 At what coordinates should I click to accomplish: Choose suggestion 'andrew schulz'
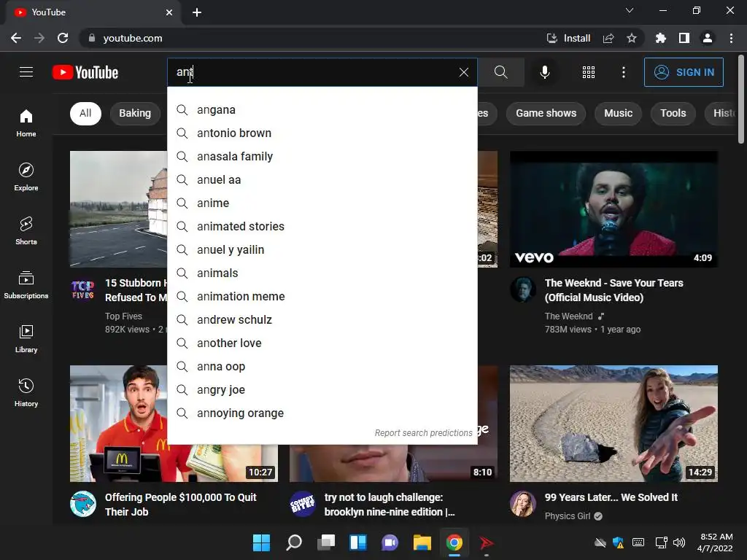[322, 320]
